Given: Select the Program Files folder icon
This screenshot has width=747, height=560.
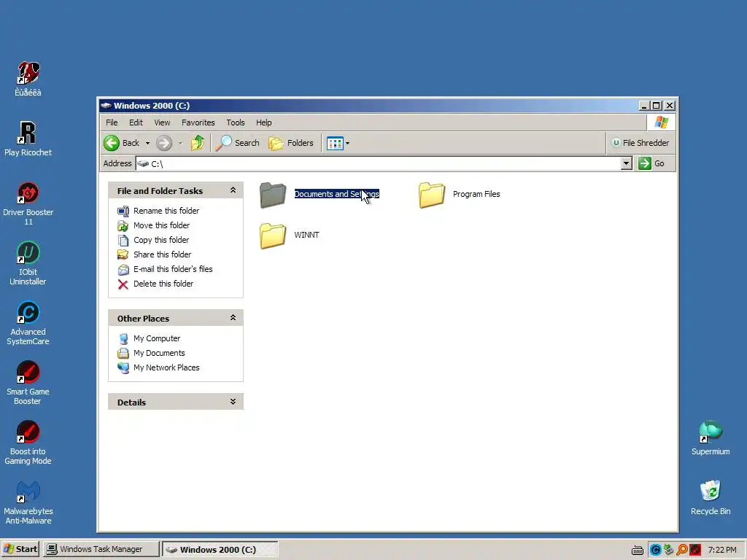Looking at the screenshot, I should [432, 195].
